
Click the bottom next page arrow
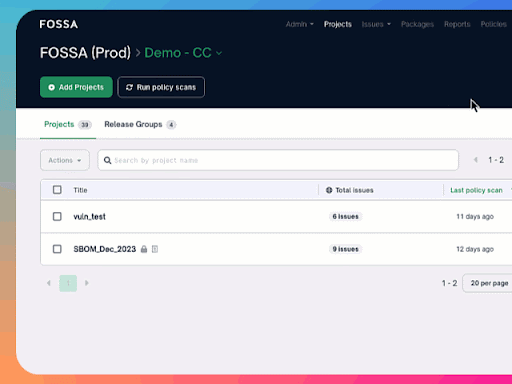point(87,283)
